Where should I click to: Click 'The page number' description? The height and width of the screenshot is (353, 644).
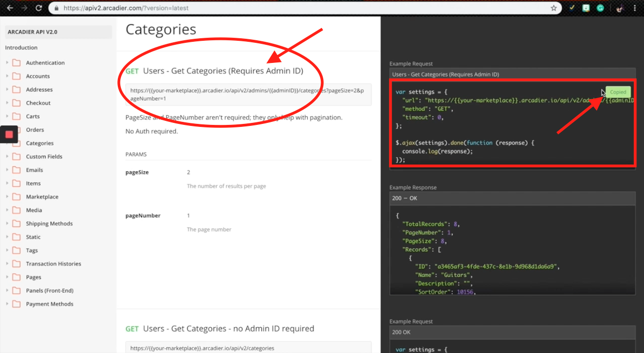(x=209, y=229)
